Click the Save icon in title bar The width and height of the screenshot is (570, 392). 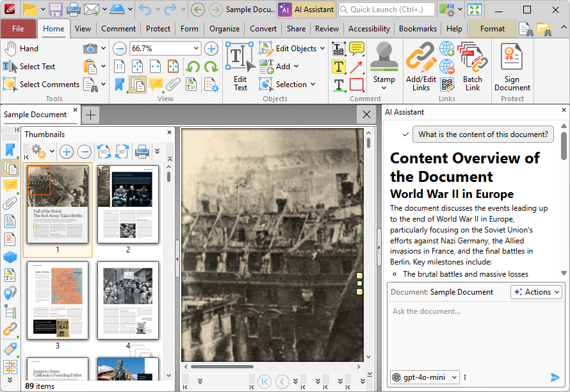[x=56, y=10]
